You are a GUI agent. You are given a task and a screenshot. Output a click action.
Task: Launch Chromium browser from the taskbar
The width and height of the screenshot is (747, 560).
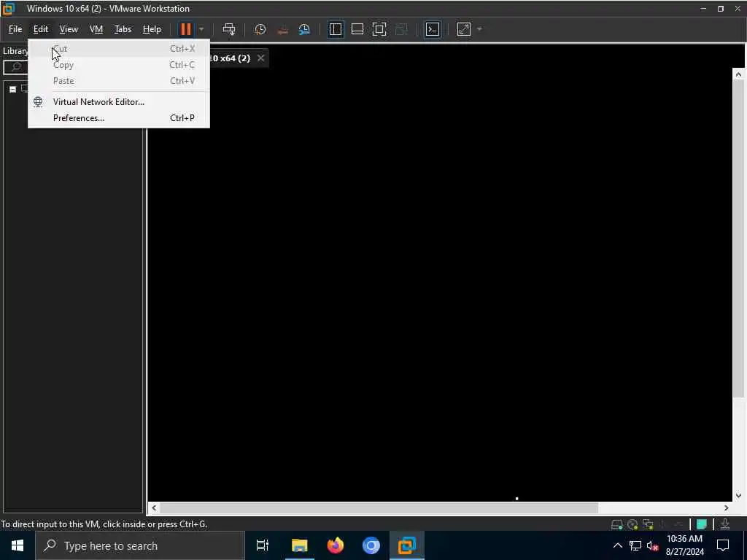[371, 545]
